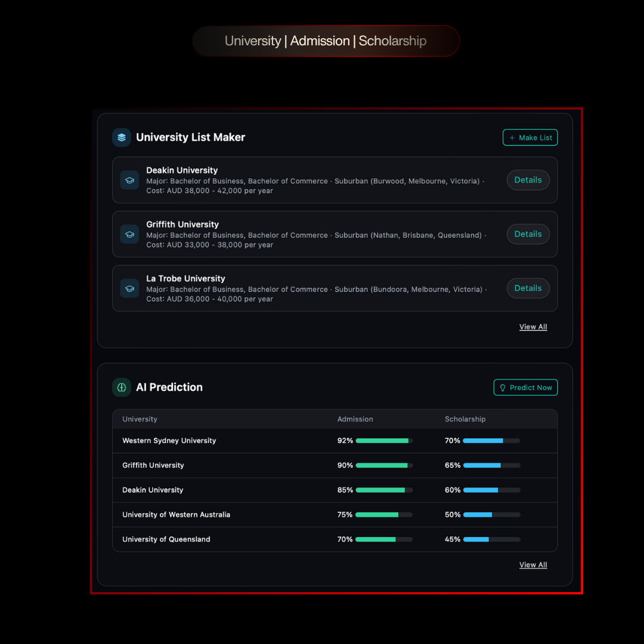Click the lightbulb icon in Predict Now button
The width and height of the screenshot is (644, 644).
502,388
